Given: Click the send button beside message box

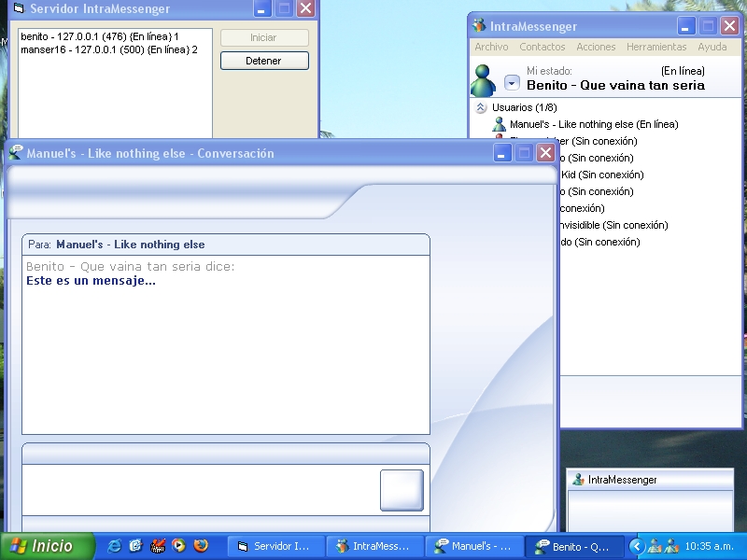Looking at the screenshot, I should tap(402, 490).
